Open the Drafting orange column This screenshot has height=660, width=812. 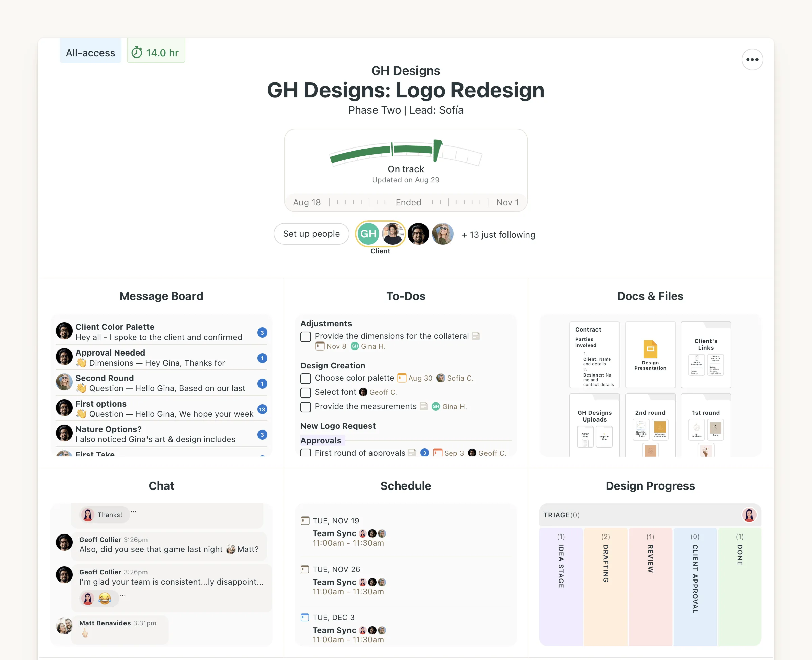[606, 586]
